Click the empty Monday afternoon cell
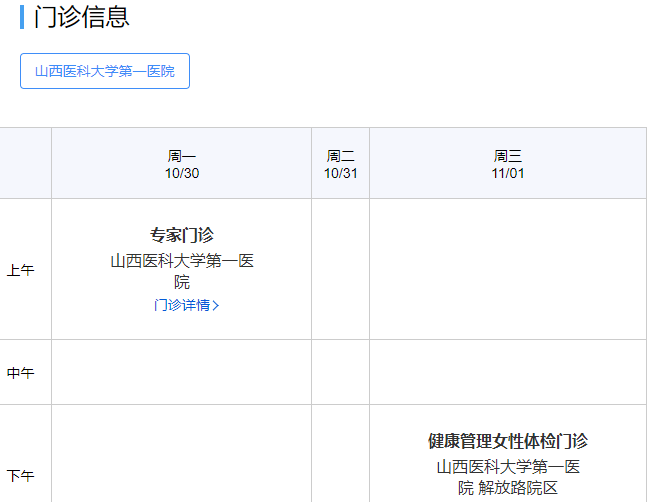The image size is (647, 502). [182, 455]
